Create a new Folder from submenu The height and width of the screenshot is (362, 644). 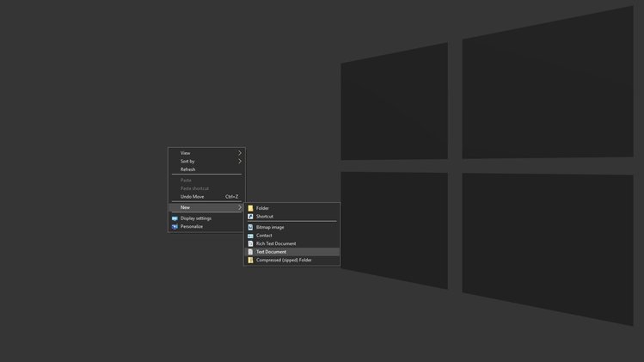pos(292,208)
